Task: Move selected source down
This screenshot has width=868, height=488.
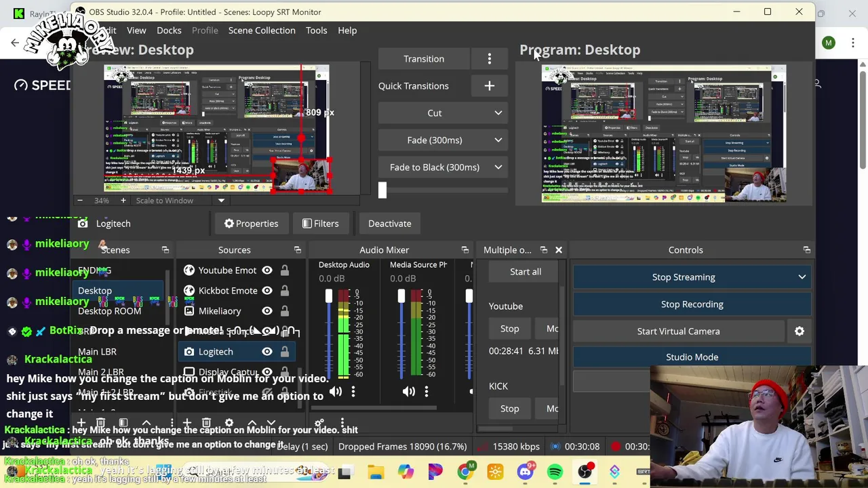Action: (271, 424)
